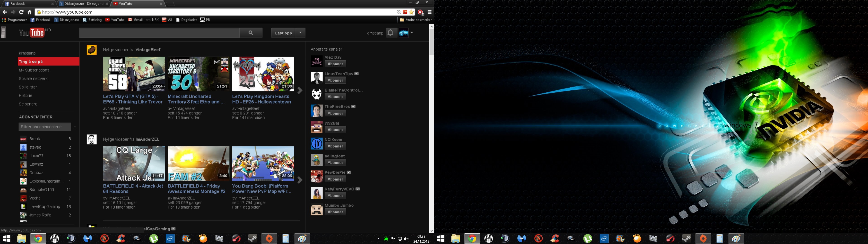
Task: Open My Subscriptions in sidebar
Action: pyautogui.click(x=34, y=70)
